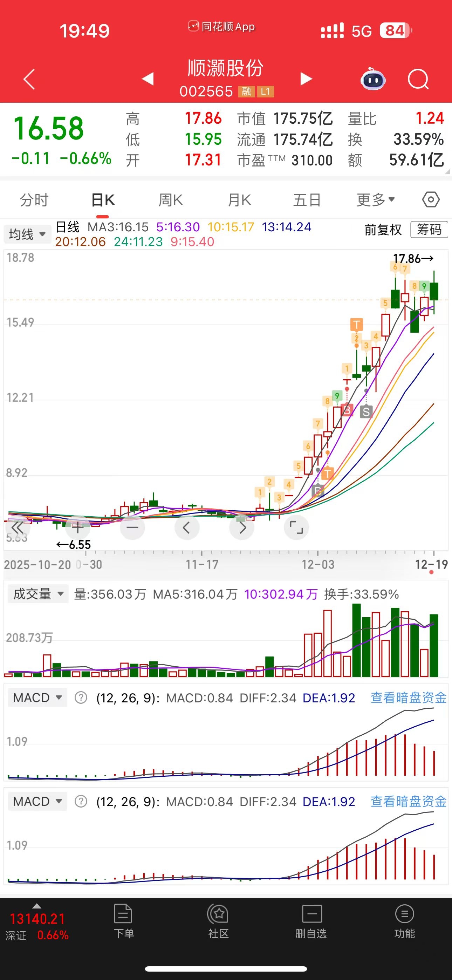Tap pink 9:15.40 MA label
Screen dimensions: 452x980
192,241
